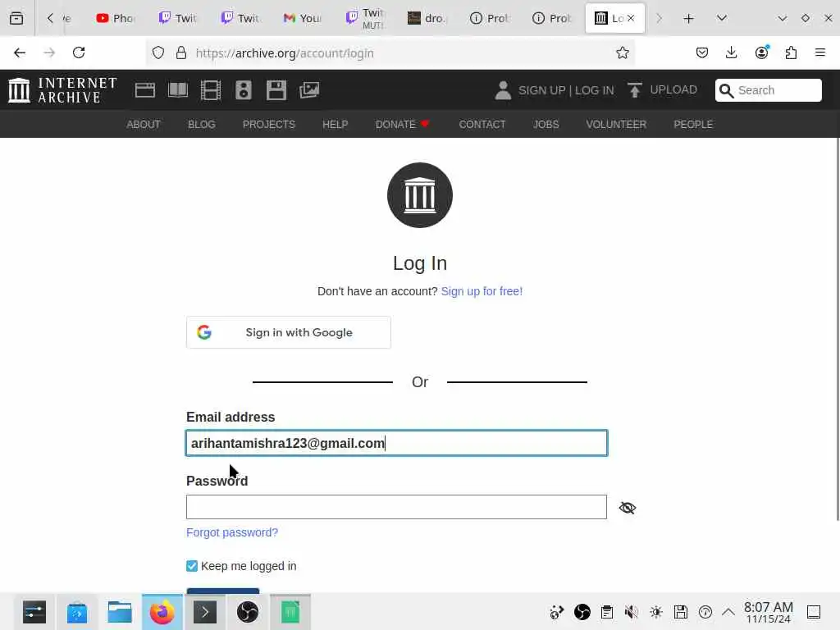Screen dimensions: 840x630
Task: Reload the current page
Action: (79, 52)
